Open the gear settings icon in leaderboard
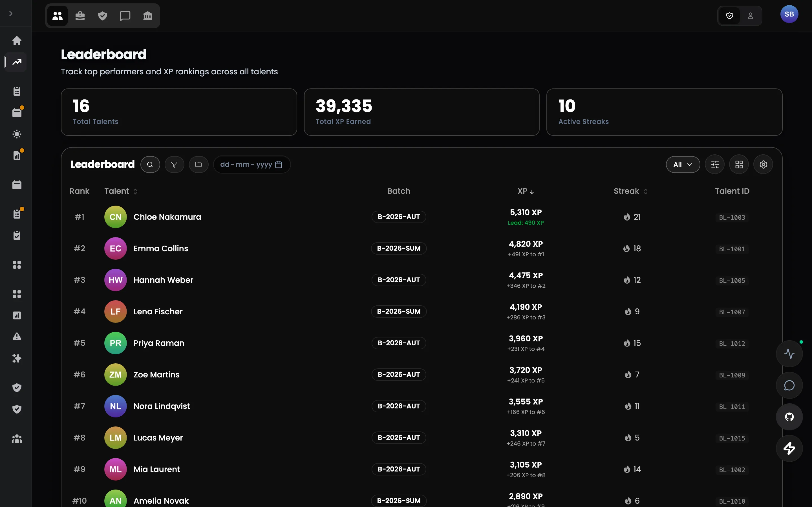Screen dimensions: 812x507 763,165
